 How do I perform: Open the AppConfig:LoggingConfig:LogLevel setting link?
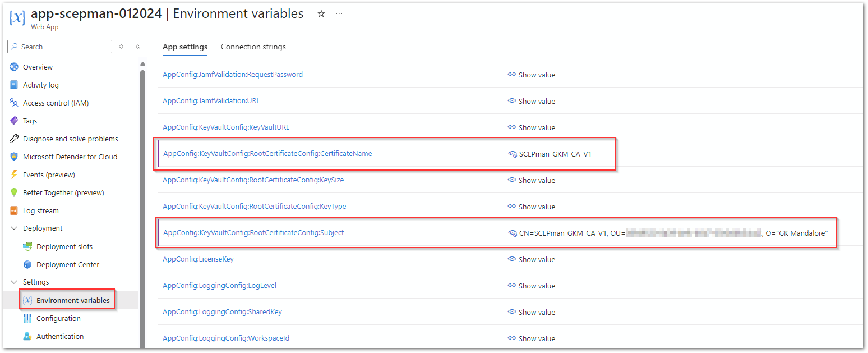[219, 286]
